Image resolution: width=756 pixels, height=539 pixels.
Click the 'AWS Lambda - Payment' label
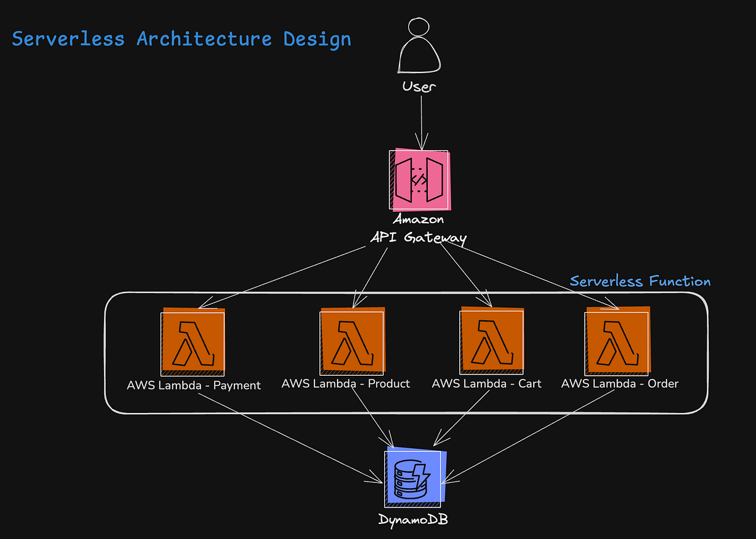(194, 385)
